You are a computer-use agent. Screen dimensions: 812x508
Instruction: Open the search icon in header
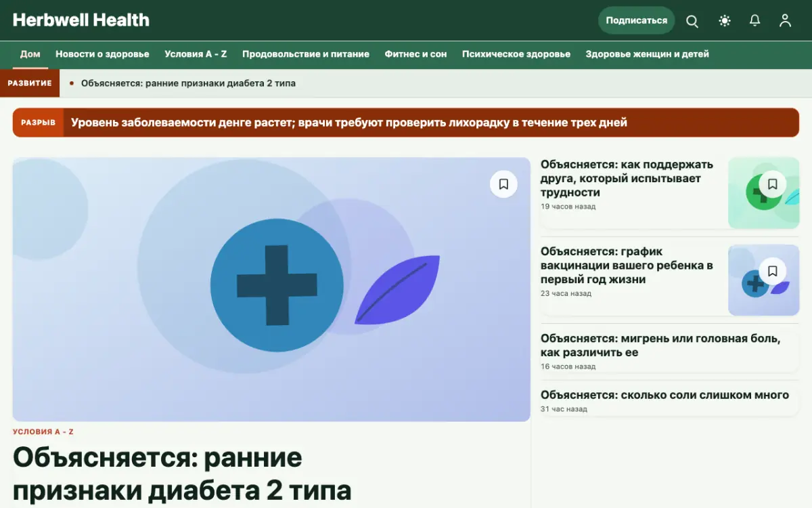(x=692, y=21)
